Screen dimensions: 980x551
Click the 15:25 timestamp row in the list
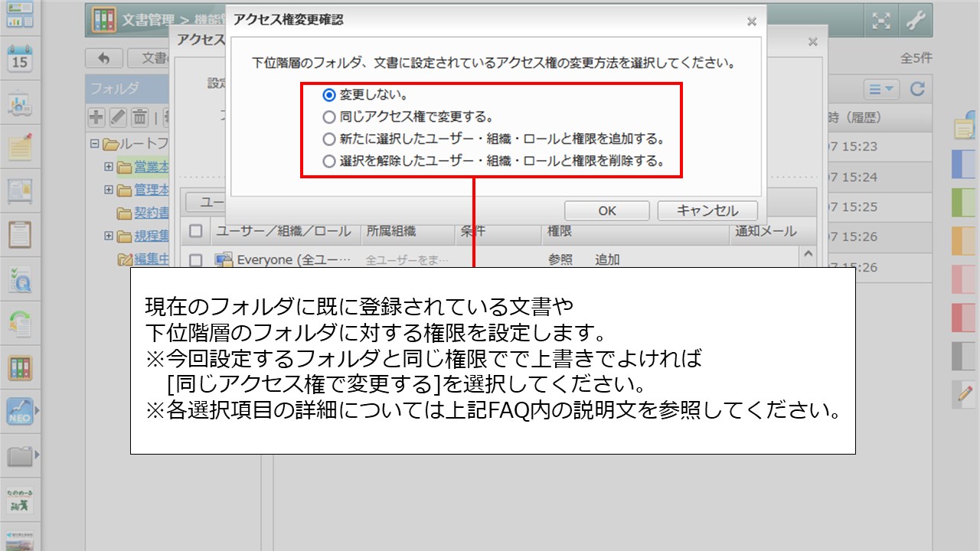tap(880, 207)
